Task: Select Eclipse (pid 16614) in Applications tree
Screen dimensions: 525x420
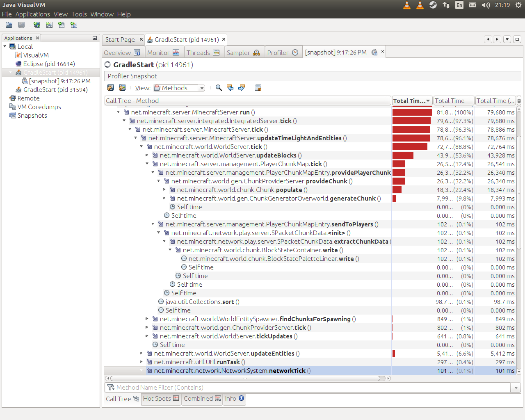Action: pyautogui.click(x=49, y=64)
